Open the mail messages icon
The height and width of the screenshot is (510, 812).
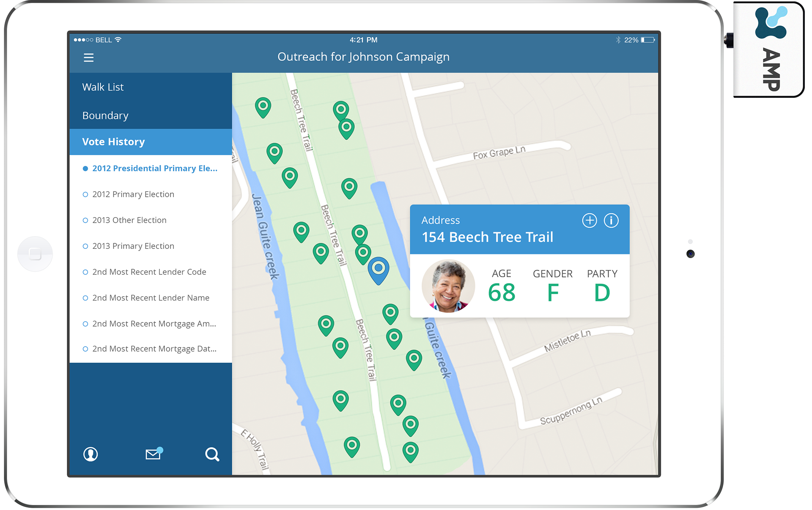tap(154, 454)
